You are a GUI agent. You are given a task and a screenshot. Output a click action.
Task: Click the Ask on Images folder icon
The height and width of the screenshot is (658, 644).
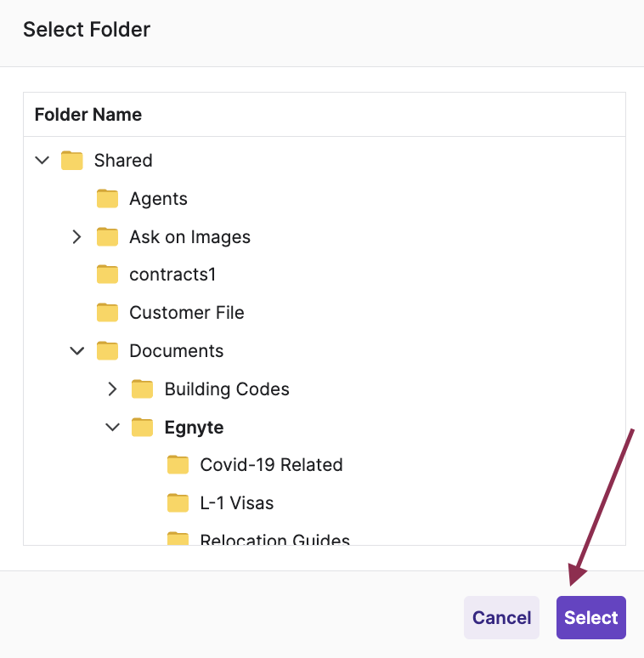(x=107, y=237)
